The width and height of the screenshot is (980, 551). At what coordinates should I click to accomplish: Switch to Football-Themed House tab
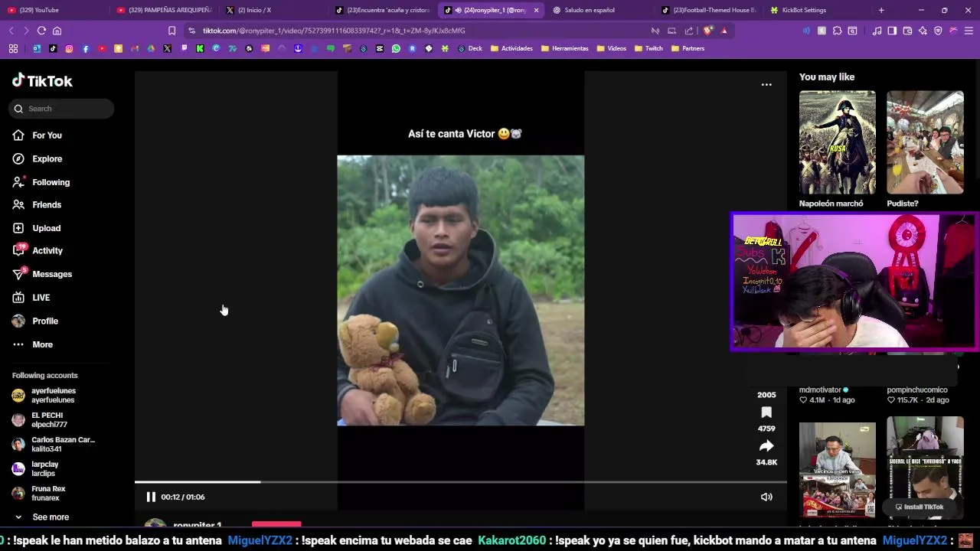click(x=708, y=10)
